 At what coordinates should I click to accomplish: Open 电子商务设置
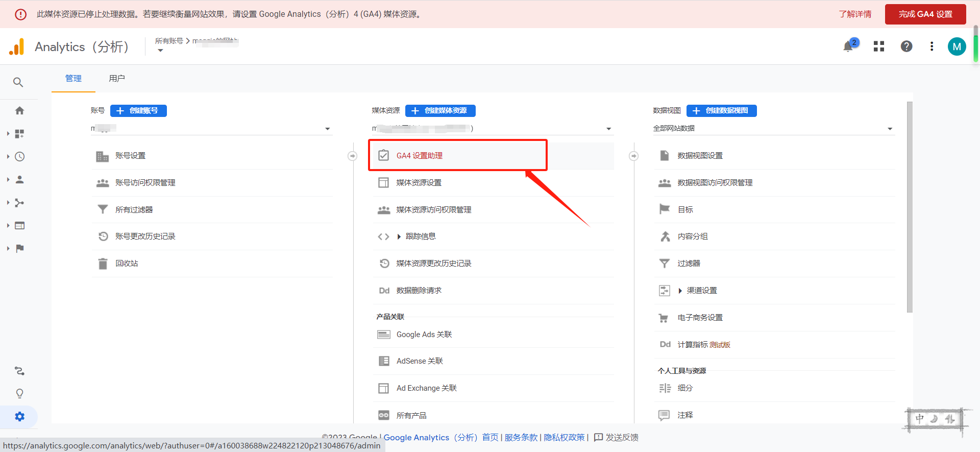tap(775, 318)
